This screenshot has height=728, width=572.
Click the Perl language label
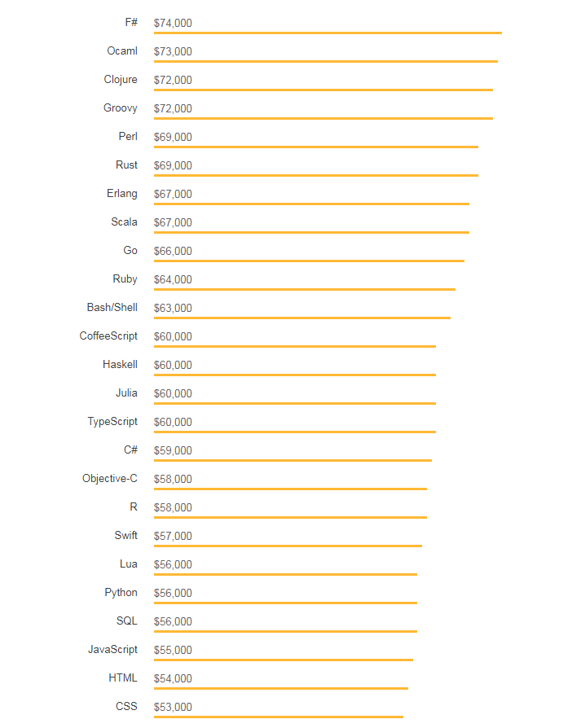tap(128, 137)
